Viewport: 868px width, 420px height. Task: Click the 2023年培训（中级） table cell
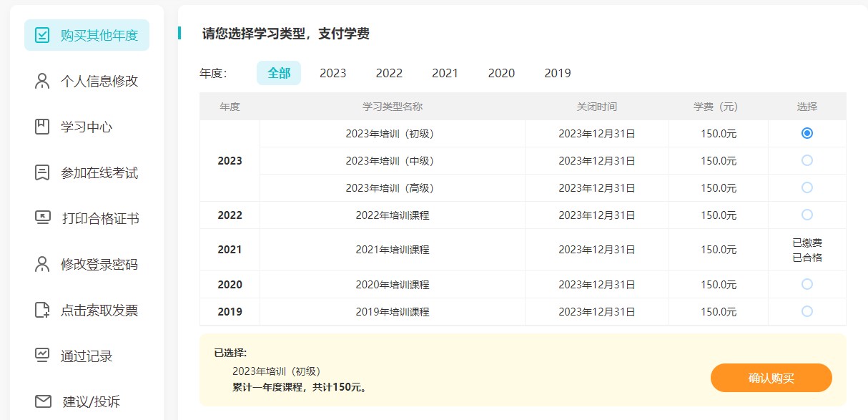click(393, 161)
